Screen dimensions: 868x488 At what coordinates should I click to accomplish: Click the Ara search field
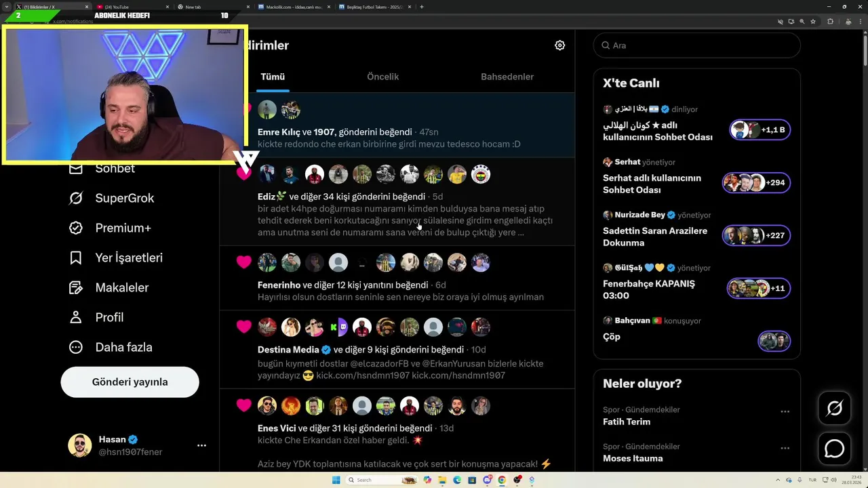click(696, 45)
